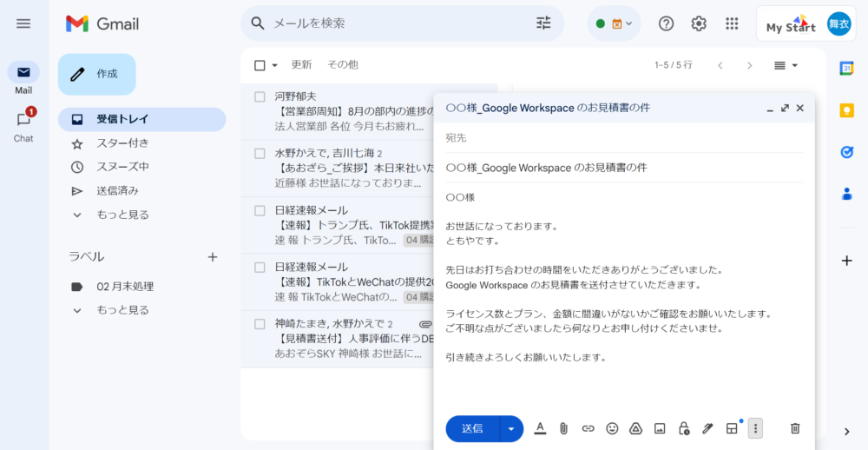Select the 河野郁夫 email checkbox

[260, 97]
